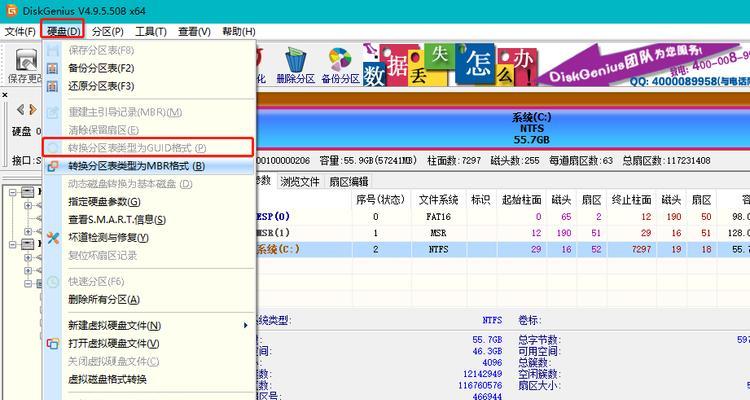Image resolution: width=750 pixels, height=400 pixels.
Task: Click the 备份分区表 menu icon
Action: pos(53,68)
